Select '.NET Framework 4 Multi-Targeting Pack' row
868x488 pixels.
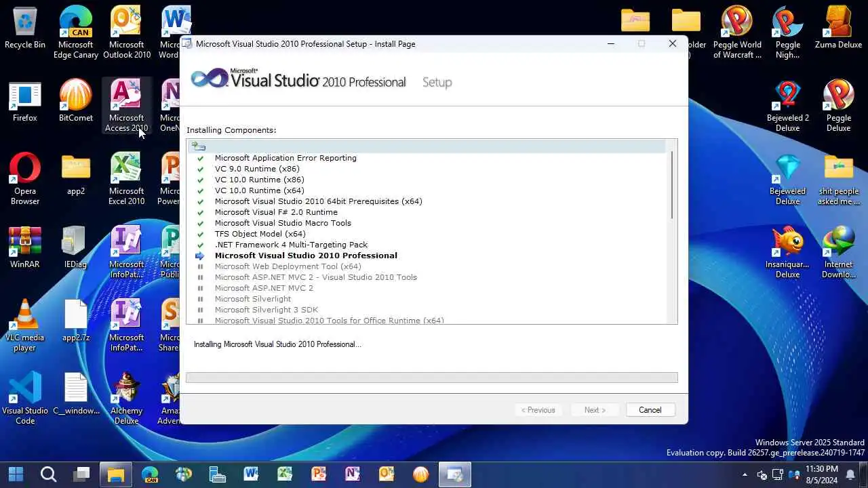click(x=291, y=245)
